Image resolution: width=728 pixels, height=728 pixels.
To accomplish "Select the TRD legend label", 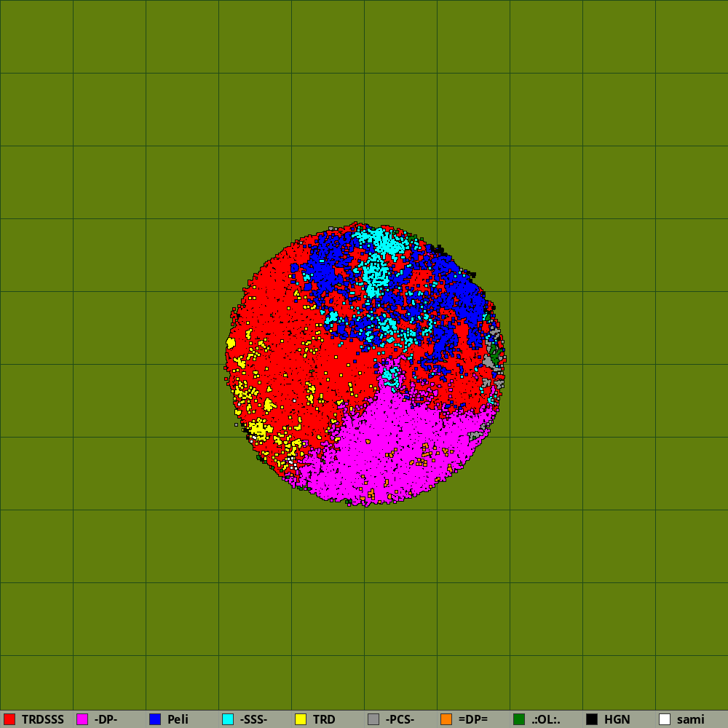I will tap(324, 720).
